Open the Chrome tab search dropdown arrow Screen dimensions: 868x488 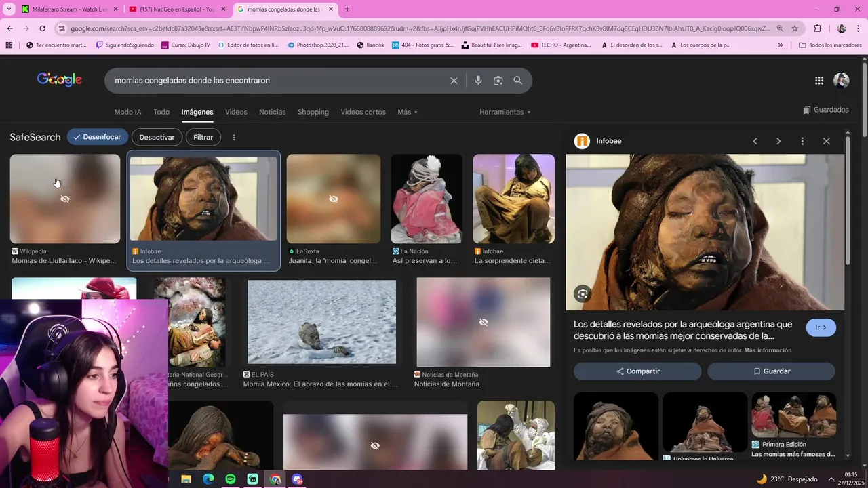(x=10, y=9)
